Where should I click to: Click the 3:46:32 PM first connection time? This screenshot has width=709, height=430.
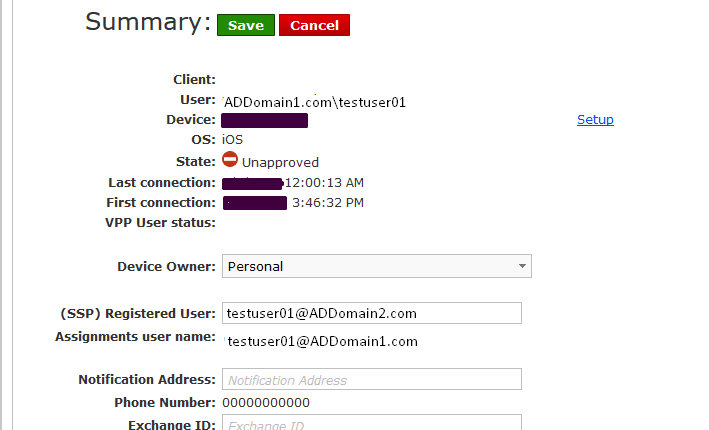328,203
